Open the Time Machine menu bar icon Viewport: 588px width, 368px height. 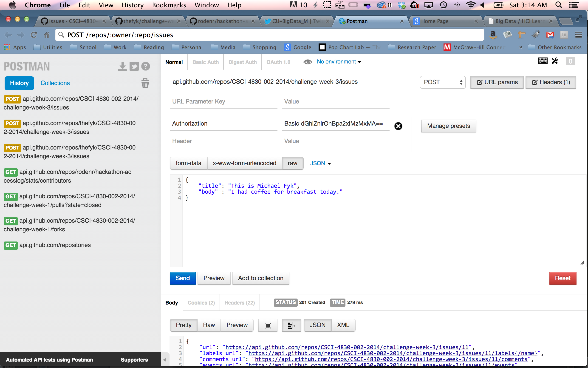click(x=443, y=5)
